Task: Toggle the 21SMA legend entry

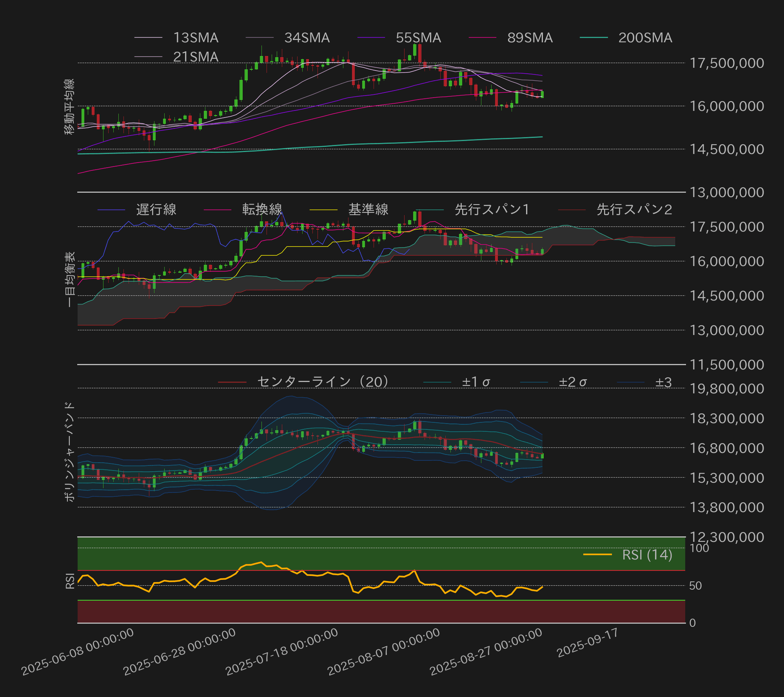Action: pos(195,57)
